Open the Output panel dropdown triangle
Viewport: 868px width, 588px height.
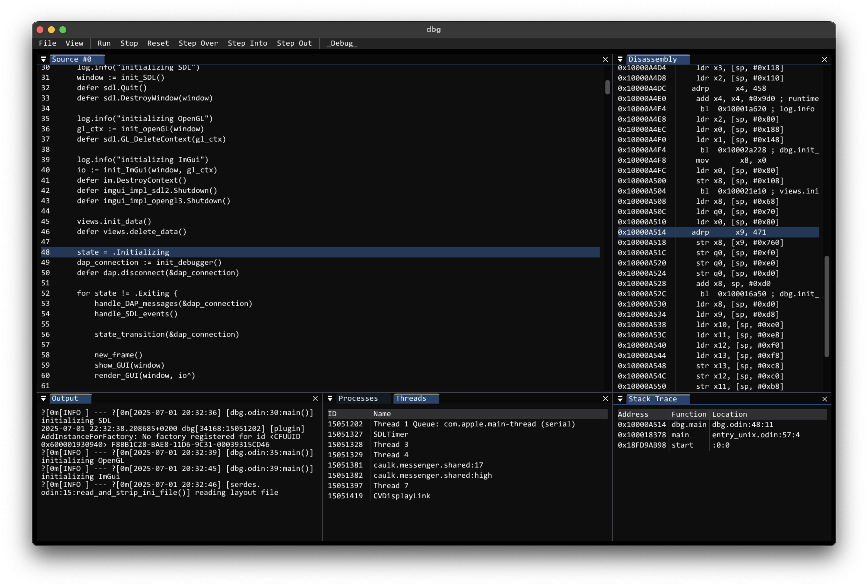[x=43, y=399]
